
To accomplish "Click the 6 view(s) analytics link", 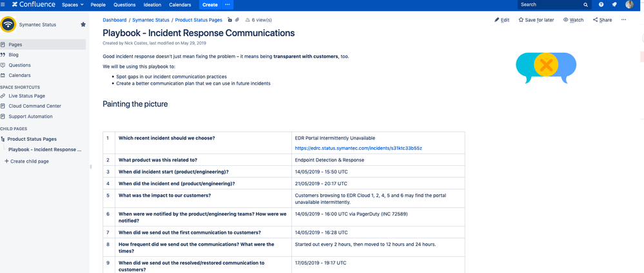I will click(259, 20).
